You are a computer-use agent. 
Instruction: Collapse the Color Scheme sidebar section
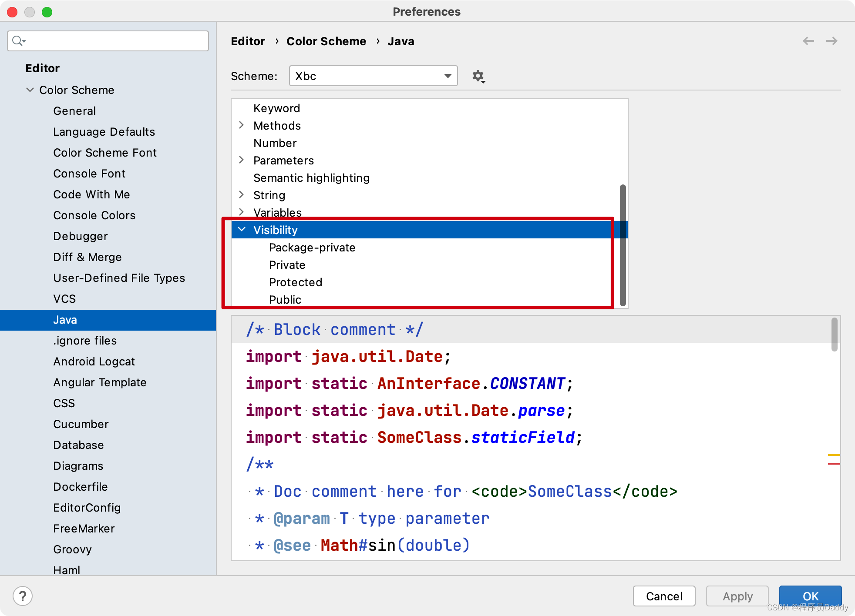(x=30, y=90)
